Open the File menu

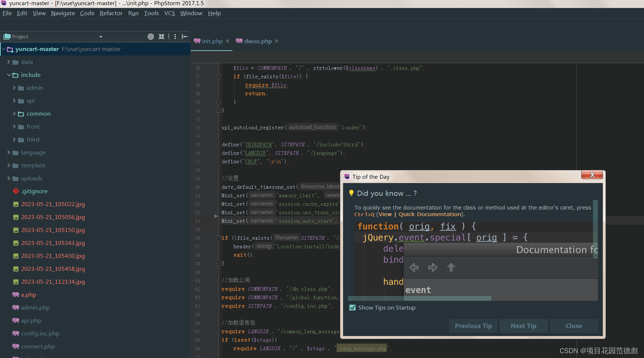7,13
